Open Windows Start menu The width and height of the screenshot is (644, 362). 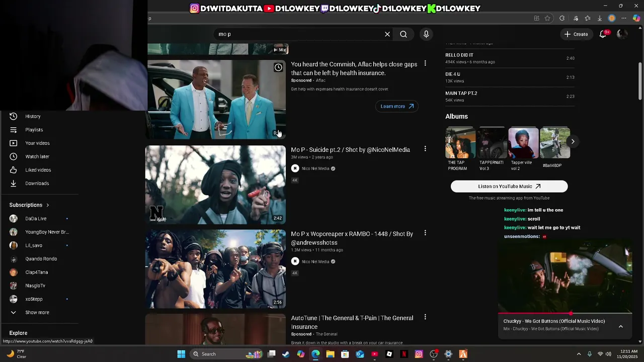coord(181,354)
